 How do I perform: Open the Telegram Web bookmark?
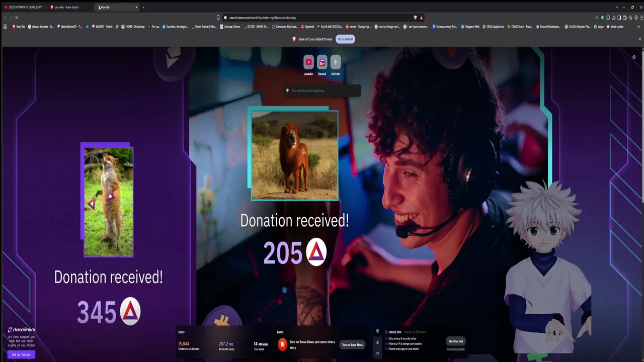pyautogui.click(x=470, y=27)
